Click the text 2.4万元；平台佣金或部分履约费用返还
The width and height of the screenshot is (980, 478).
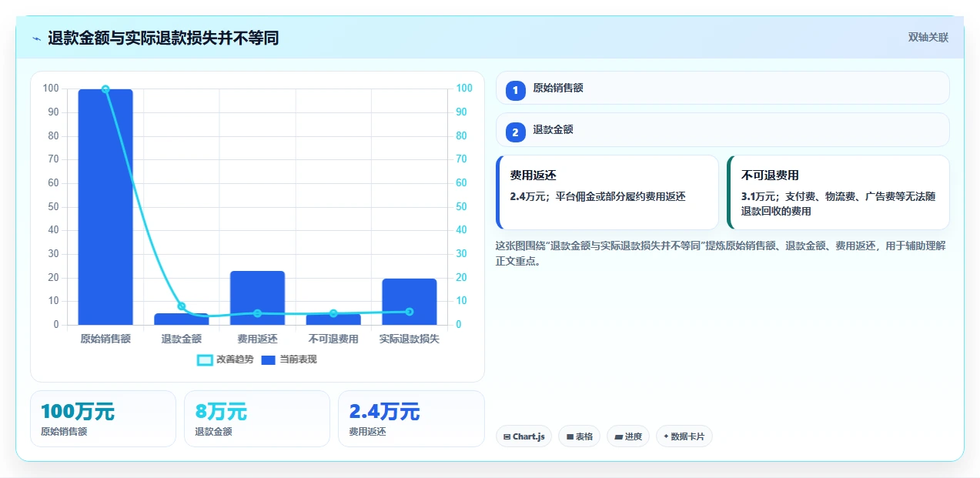[597, 196]
